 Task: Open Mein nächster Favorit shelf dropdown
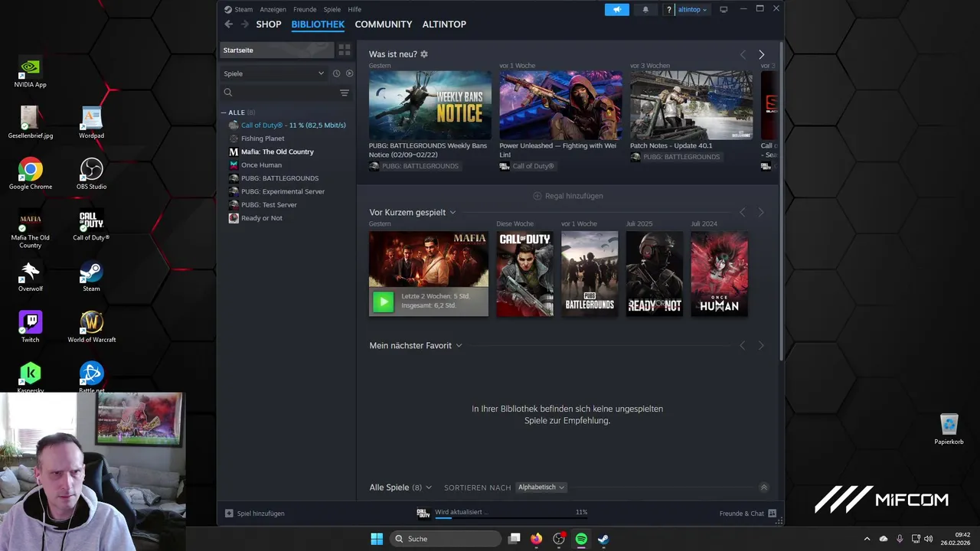[x=459, y=346]
